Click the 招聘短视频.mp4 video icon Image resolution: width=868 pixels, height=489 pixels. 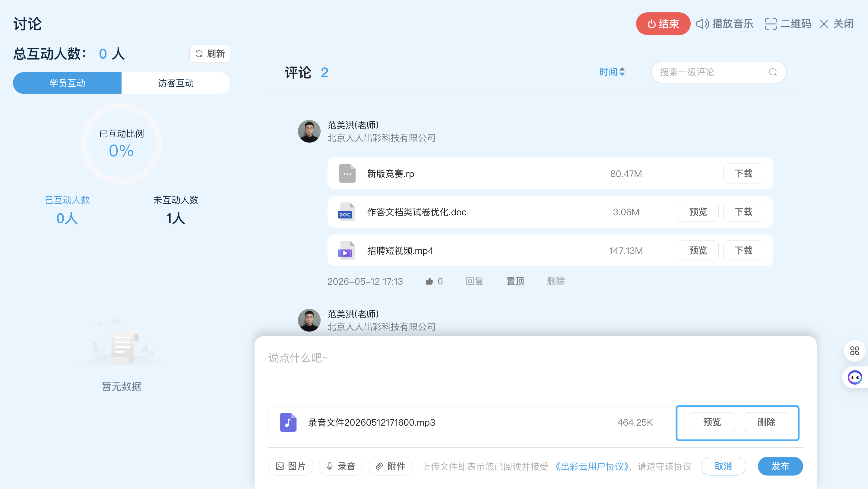pyautogui.click(x=346, y=250)
